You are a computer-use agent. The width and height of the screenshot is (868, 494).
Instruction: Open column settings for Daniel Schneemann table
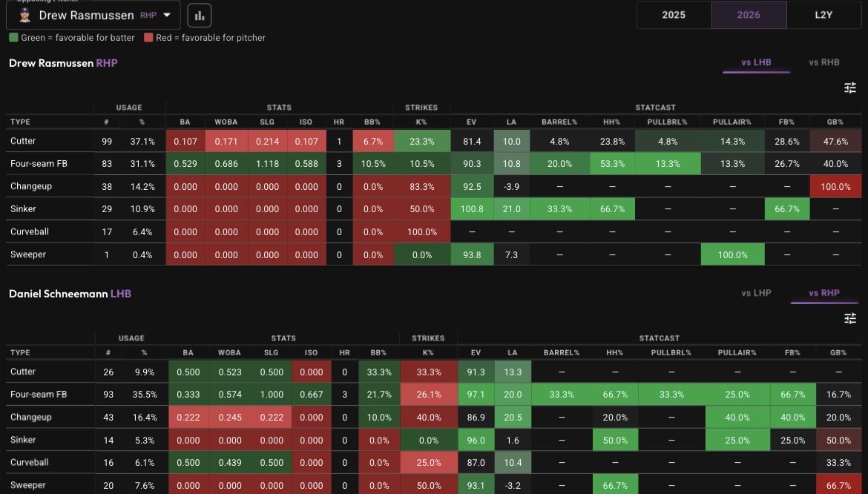click(849, 319)
